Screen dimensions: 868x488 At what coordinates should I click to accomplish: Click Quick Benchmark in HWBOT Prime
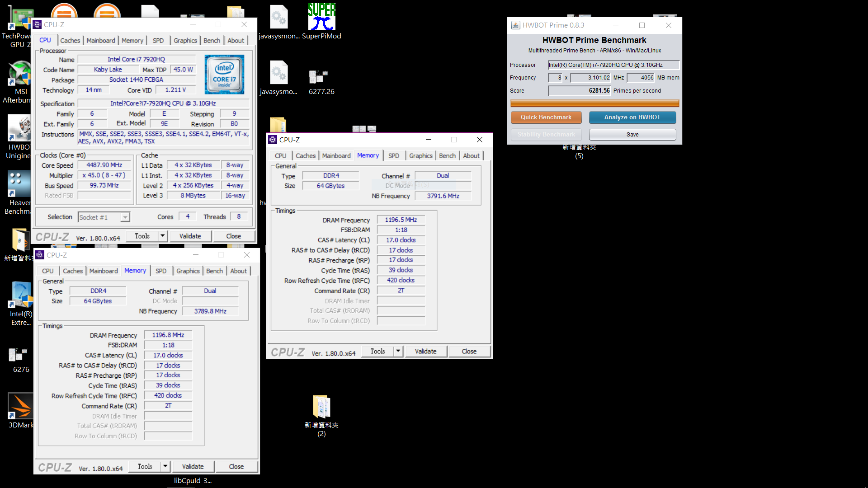[x=546, y=117]
